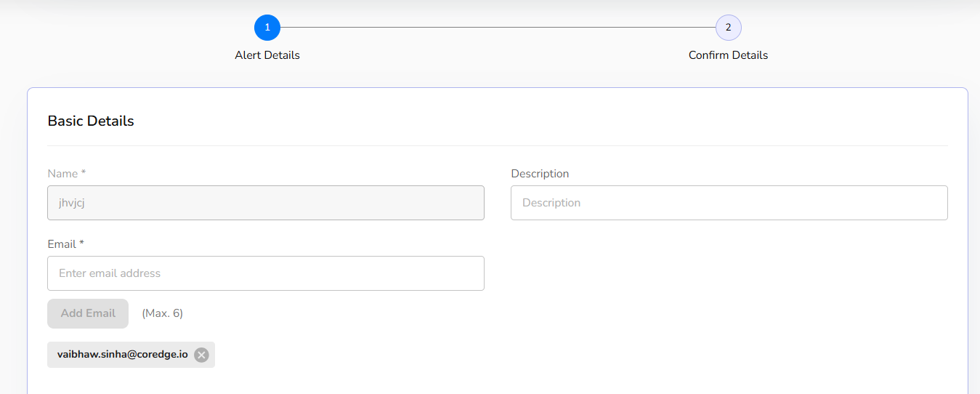The width and height of the screenshot is (980, 394).
Task: Click the vaibhaw.sinha@coredge.io email text
Action: [122, 355]
